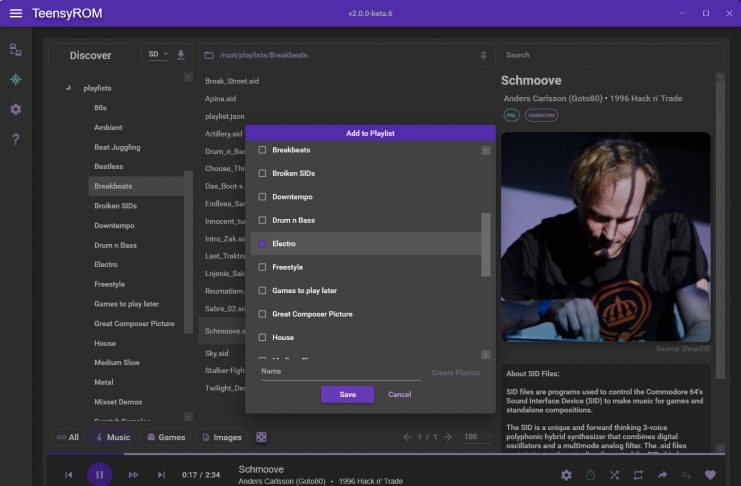This screenshot has width=741, height=486.
Task: Check the Breakbeats playlist checkbox
Action: 262,150
